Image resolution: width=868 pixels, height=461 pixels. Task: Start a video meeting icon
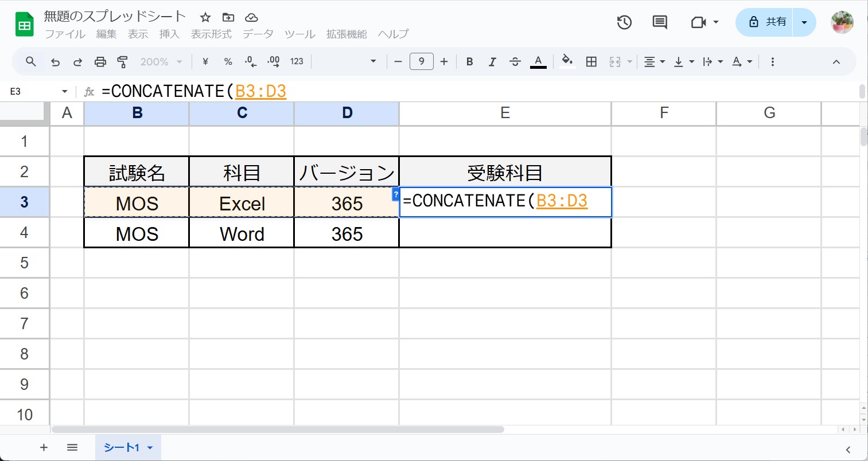coord(698,22)
